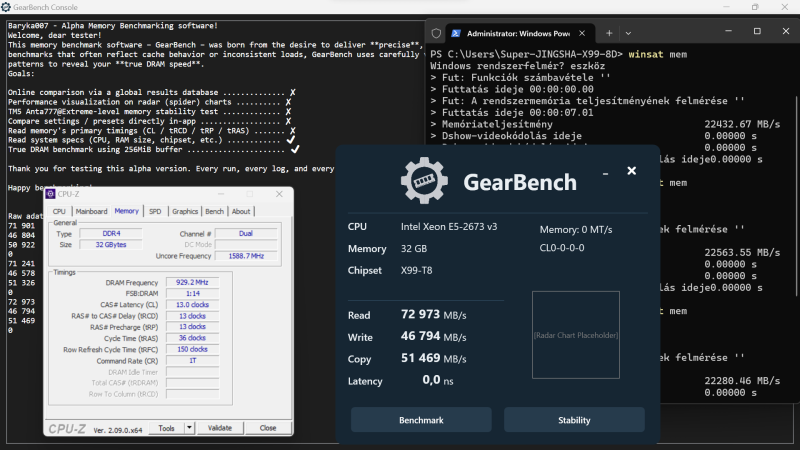Click the Latency 0,0 ns value

pyautogui.click(x=438, y=380)
